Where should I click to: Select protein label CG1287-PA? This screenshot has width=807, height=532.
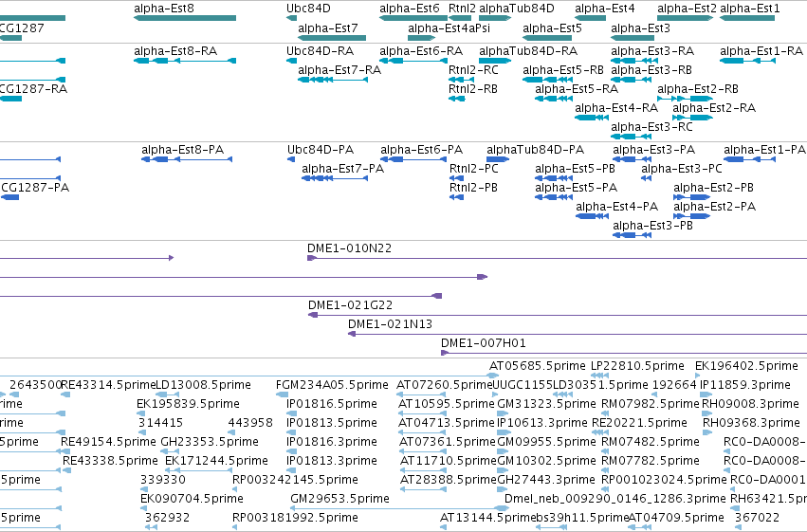click(x=35, y=188)
